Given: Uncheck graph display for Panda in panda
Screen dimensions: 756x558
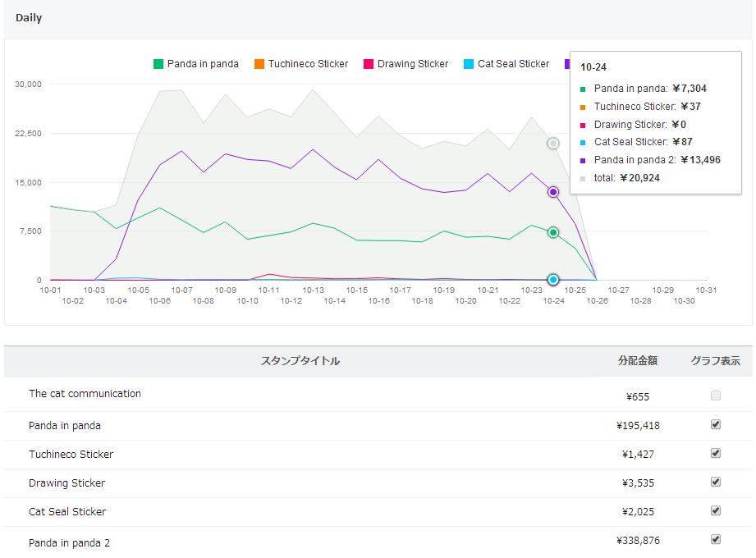Looking at the screenshot, I should [x=716, y=424].
